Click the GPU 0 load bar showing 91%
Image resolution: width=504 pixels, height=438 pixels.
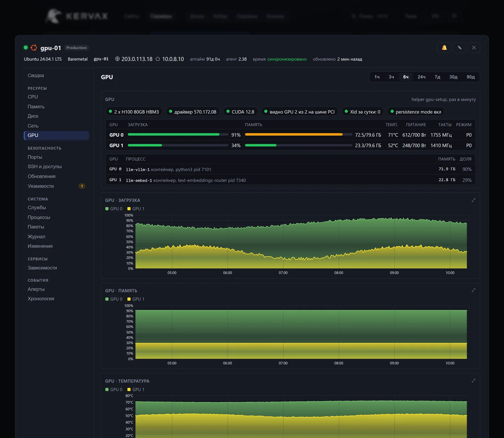(178, 135)
